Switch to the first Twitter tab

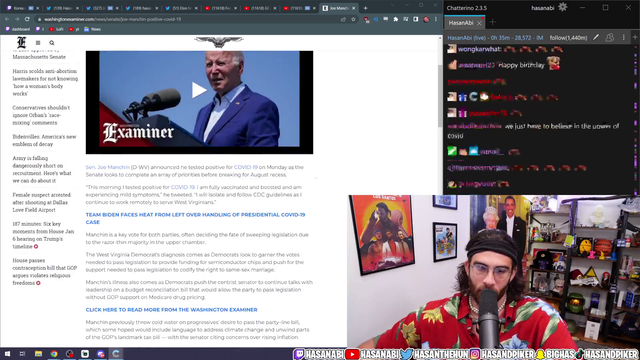coord(60,8)
